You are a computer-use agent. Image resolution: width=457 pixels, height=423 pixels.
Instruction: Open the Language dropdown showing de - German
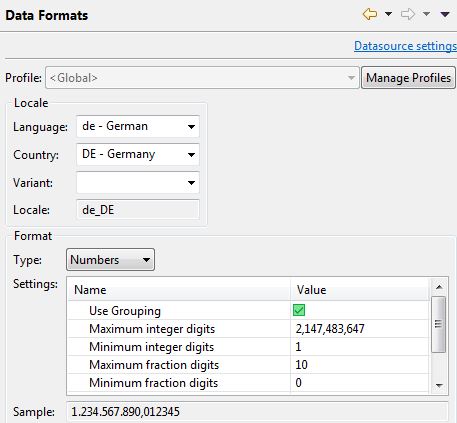click(x=138, y=126)
